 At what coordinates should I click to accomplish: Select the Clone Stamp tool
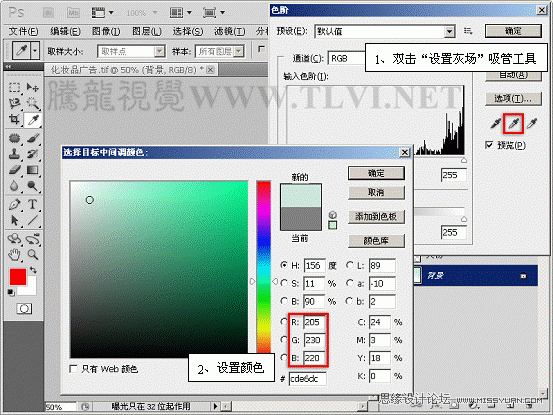tap(15, 154)
